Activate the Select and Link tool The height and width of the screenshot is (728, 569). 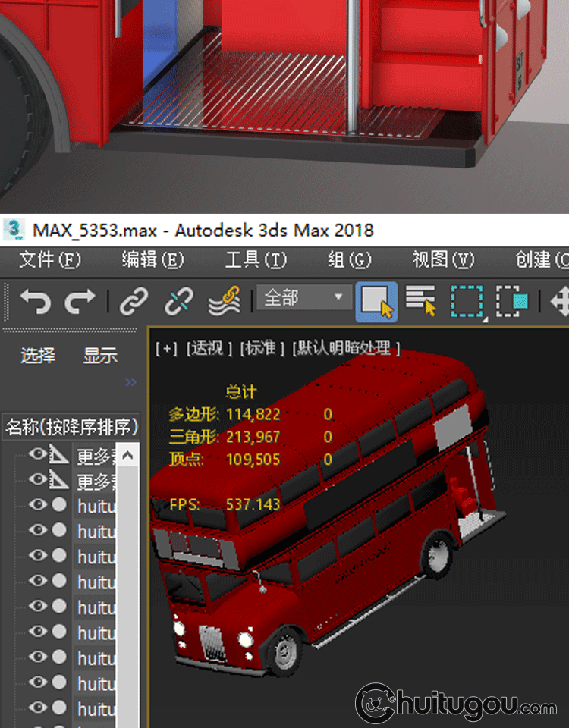pos(134,301)
